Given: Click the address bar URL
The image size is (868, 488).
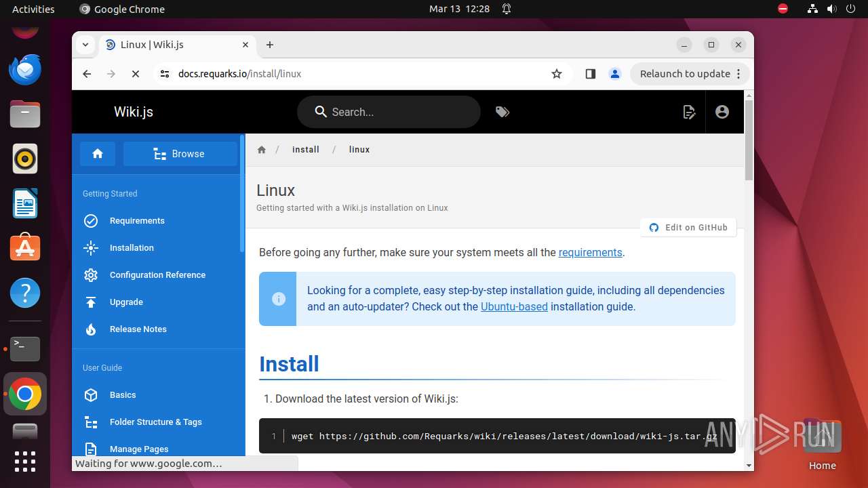Looking at the screenshot, I should pos(239,74).
